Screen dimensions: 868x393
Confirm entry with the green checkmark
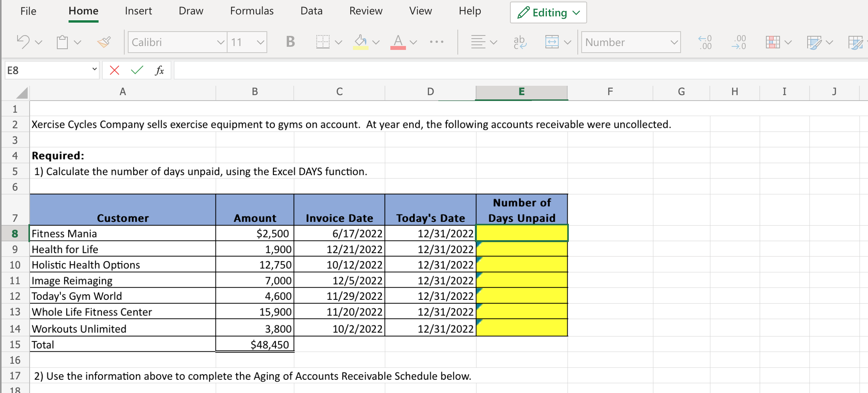click(x=136, y=70)
